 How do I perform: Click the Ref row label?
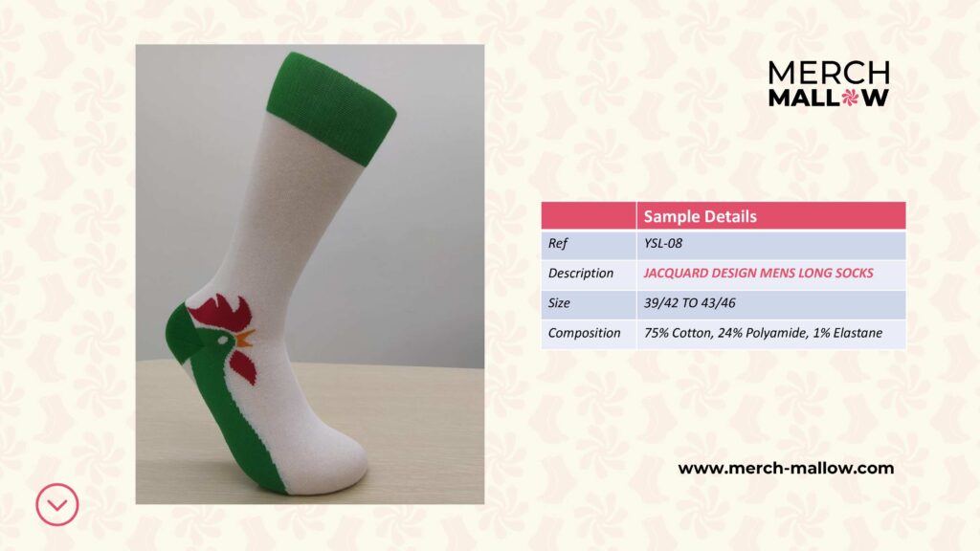point(558,244)
